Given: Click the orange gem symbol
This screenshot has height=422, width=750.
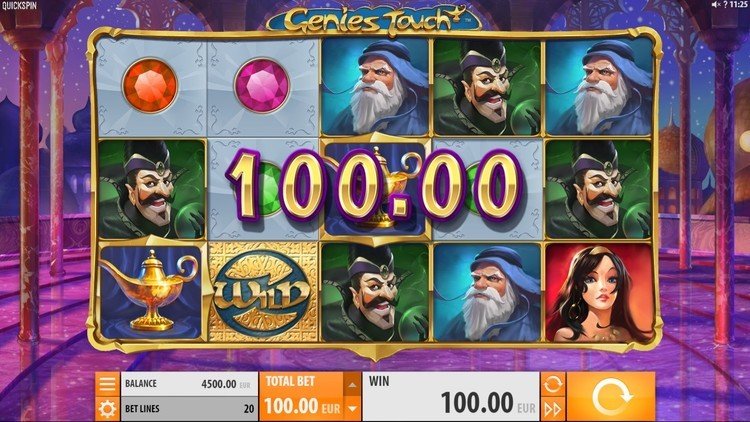Looking at the screenshot, I should (x=150, y=86).
